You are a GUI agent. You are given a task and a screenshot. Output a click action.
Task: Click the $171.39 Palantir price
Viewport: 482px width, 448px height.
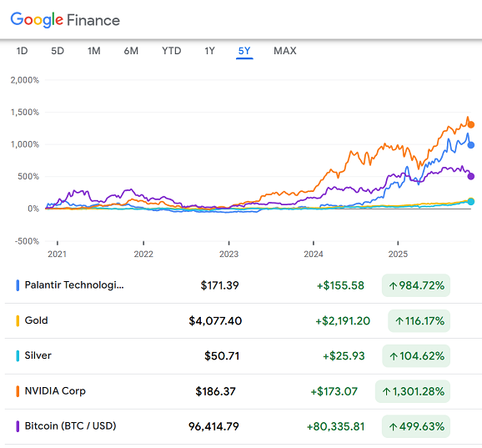coord(220,285)
